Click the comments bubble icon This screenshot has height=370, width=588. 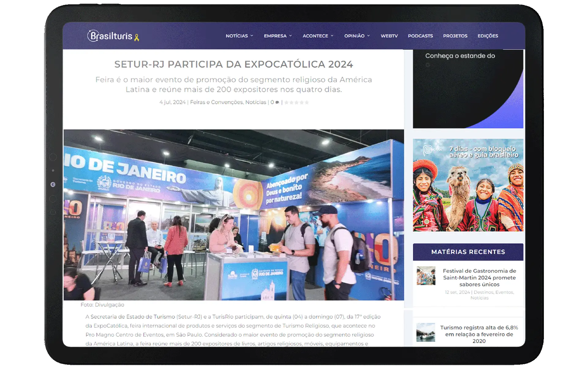click(277, 102)
